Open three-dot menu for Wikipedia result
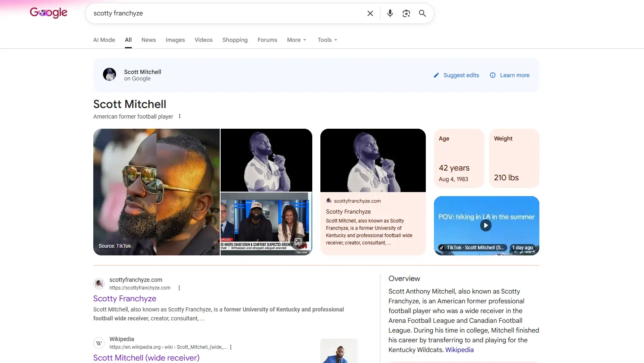This screenshot has width=644, height=363. pos(231,347)
